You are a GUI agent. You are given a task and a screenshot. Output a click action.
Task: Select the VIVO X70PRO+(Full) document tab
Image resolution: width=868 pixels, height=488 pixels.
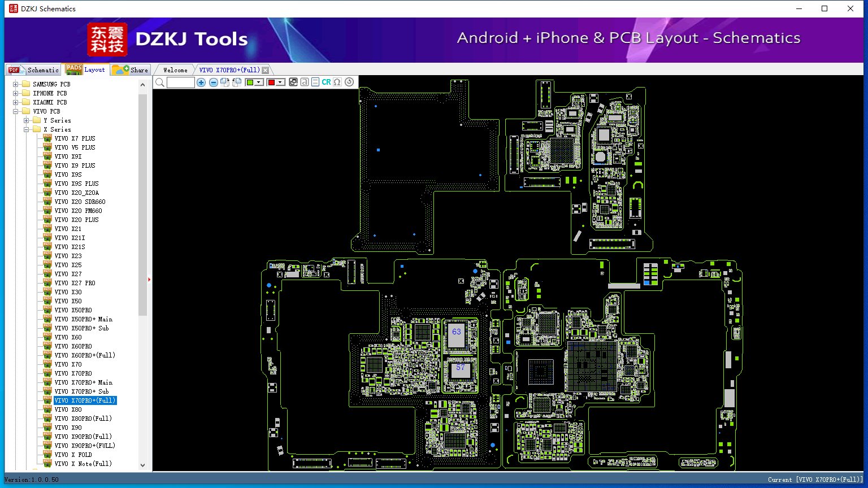coord(229,70)
